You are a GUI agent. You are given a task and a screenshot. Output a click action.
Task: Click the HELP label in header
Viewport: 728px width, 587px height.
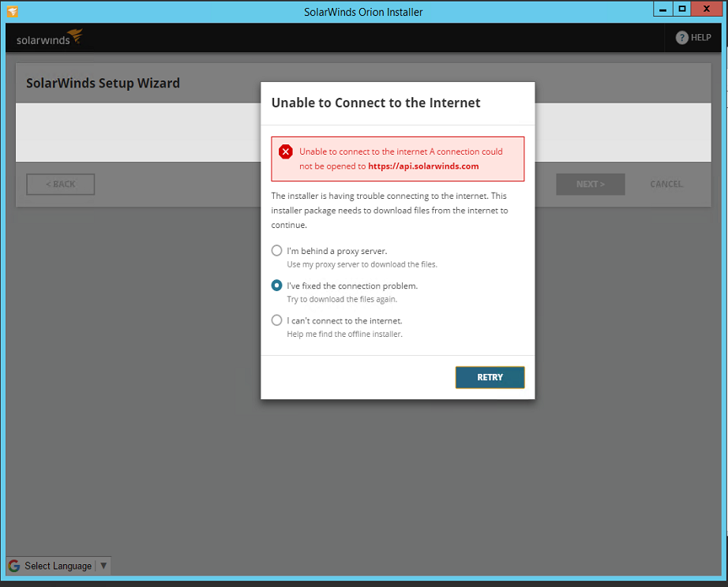tap(700, 38)
